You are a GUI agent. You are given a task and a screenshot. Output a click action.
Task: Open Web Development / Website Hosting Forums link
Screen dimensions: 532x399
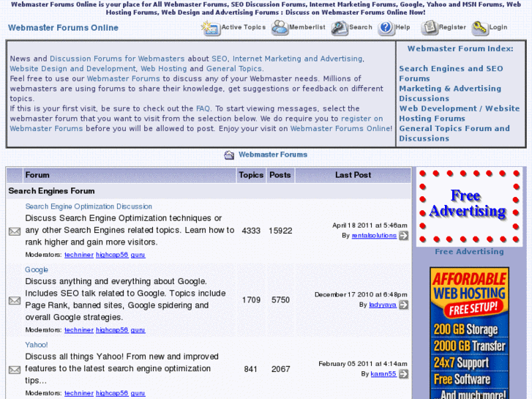[x=459, y=113]
